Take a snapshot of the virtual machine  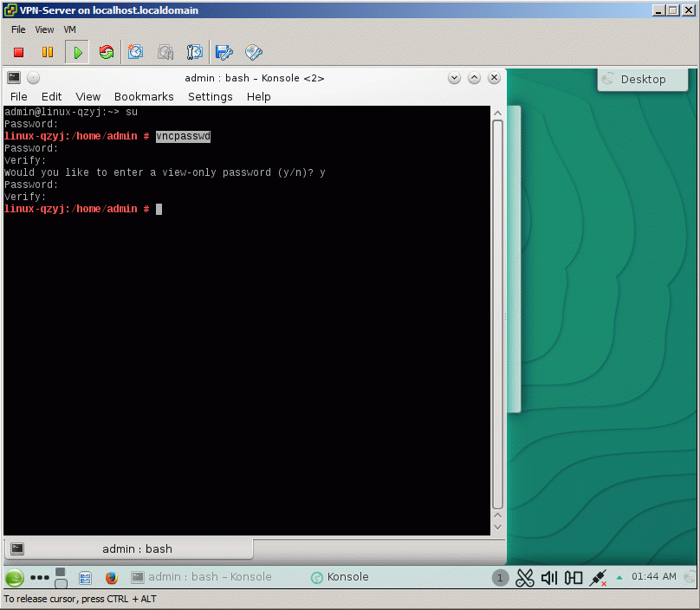pyautogui.click(x=136, y=52)
